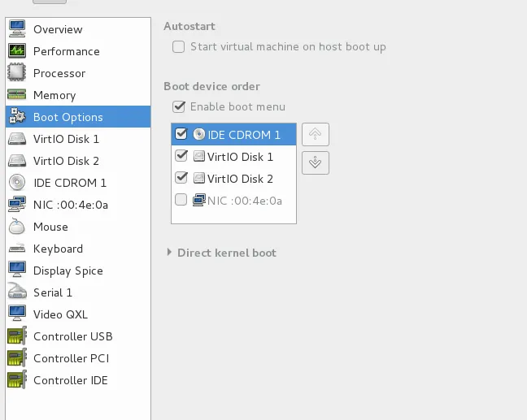The width and height of the screenshot is (527, 420).
Task: Move boot device up with arrow button
Action: click(x=315, y=135)
